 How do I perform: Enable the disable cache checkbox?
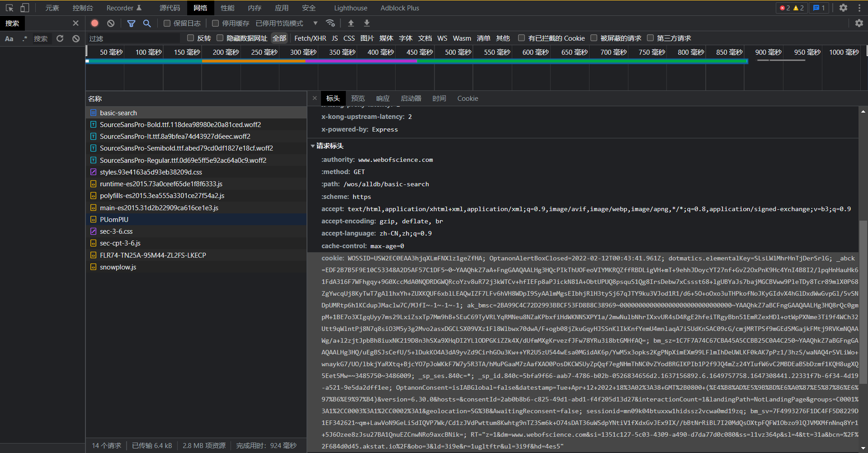click(215, 23)
